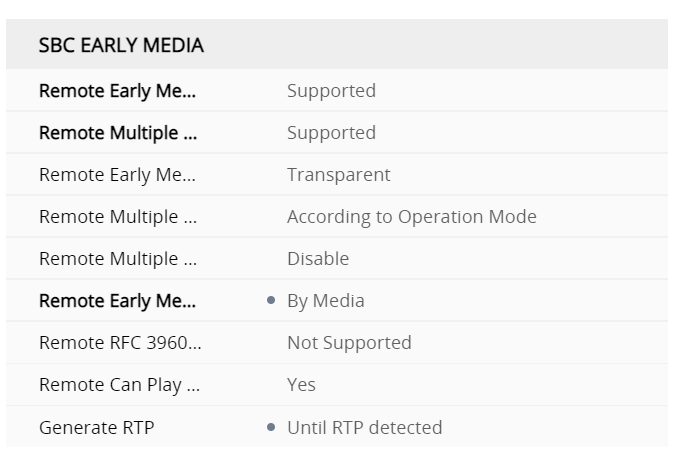Click the topmost Supported value
Image resolution: width=677 pixels, height=456 pixels.
click(x=331, y=91)
